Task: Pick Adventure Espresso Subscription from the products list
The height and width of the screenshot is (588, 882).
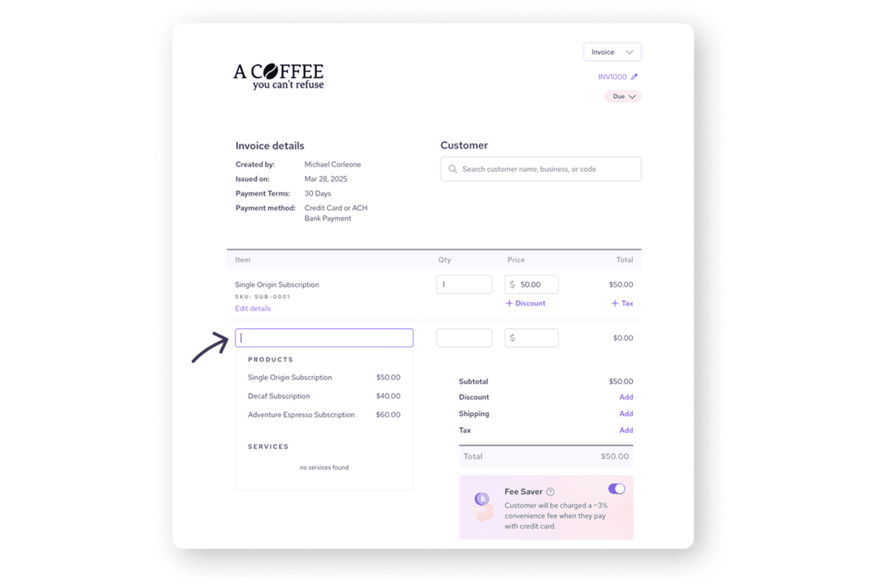Action: [324, 415]
